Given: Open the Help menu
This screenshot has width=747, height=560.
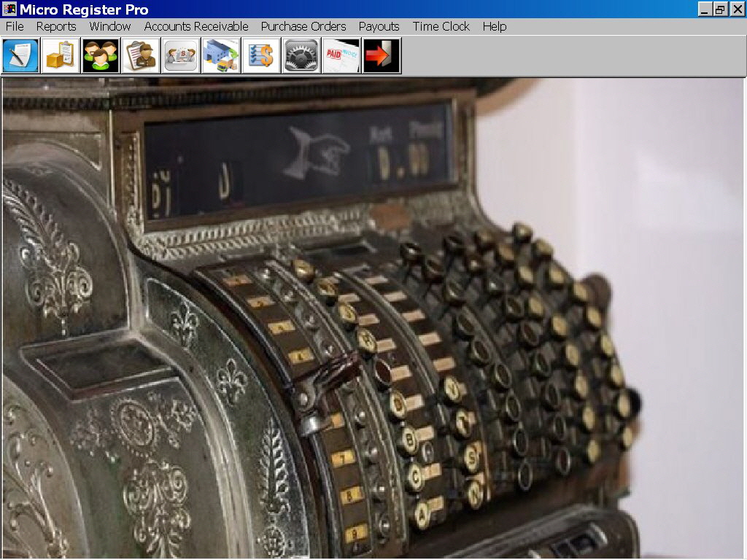Looking at the screenshot, I should tap(495, 27).
